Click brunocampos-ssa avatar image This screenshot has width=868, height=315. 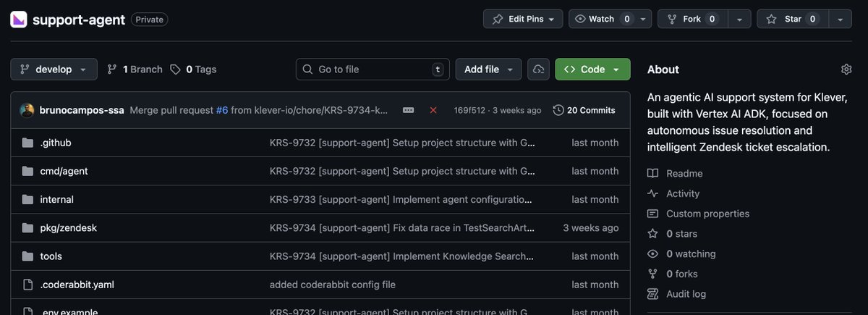[x=27, y=110]
